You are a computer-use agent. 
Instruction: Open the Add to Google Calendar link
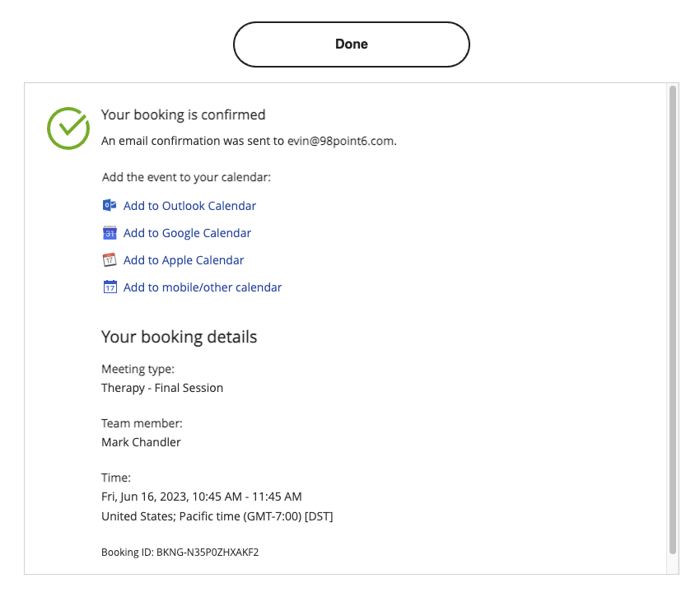point(187,233)
